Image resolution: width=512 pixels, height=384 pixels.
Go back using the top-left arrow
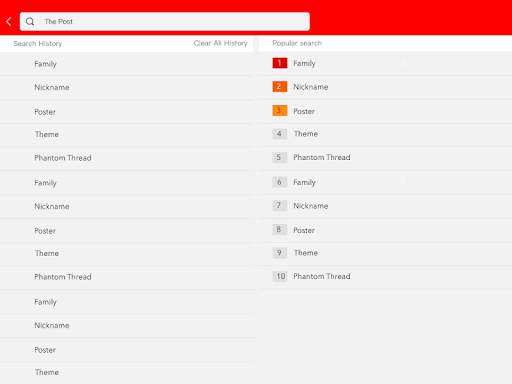coord(9,22)
